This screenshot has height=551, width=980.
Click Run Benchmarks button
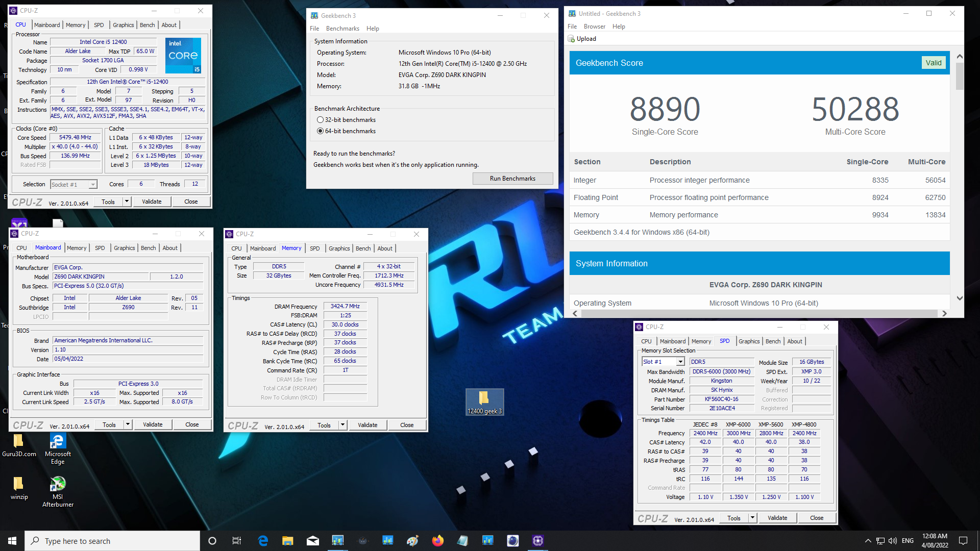(x=512, y=179)
